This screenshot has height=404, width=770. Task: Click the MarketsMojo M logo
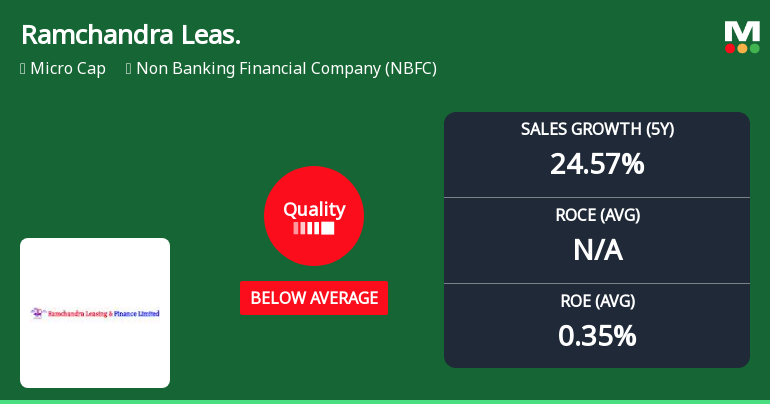pyautogui.click(x=742, y=30)
